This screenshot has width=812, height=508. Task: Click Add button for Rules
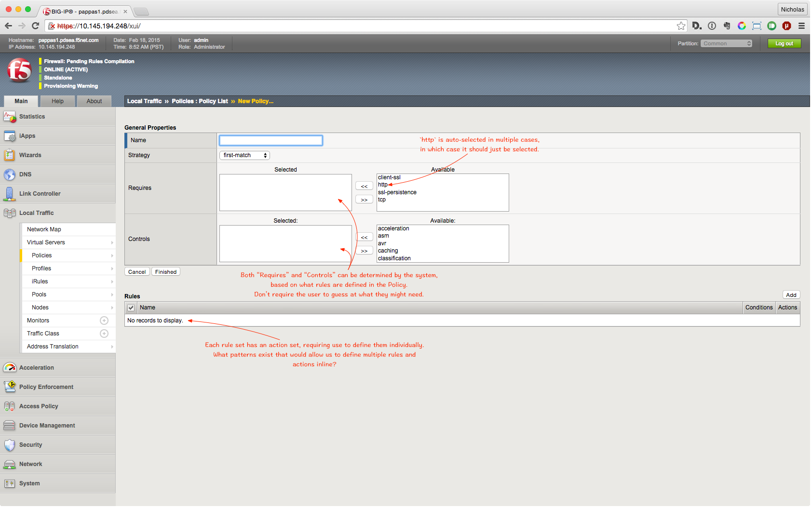point(791,295)
